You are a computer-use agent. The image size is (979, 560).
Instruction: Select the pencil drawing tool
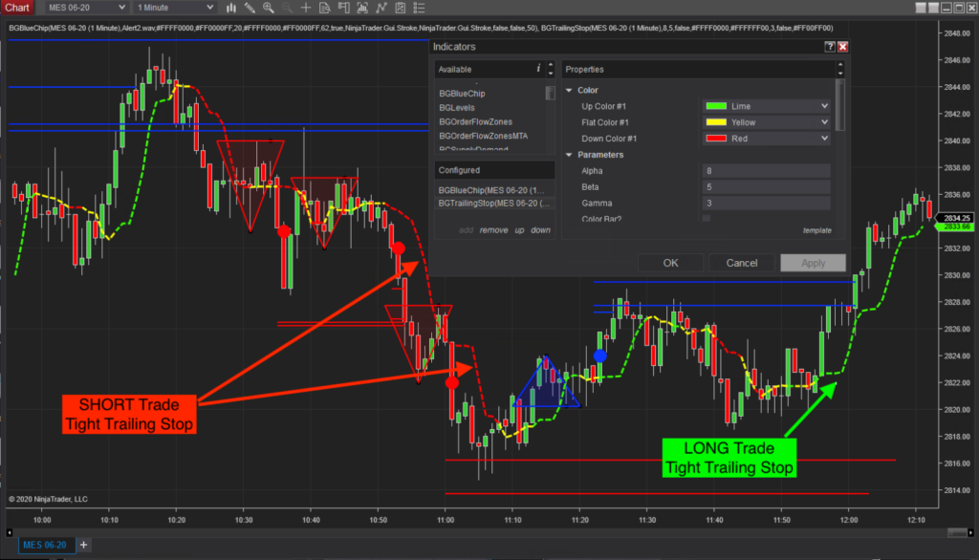click(250, 7)
